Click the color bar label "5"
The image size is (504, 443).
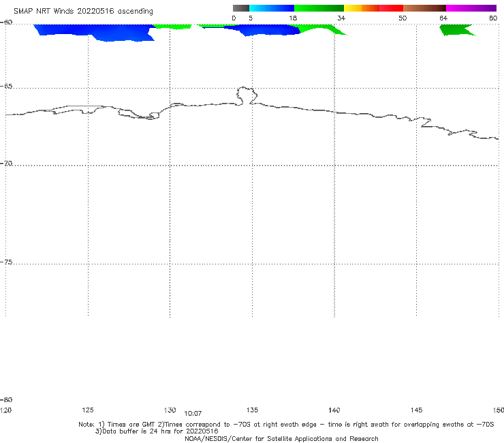(251, 18)
